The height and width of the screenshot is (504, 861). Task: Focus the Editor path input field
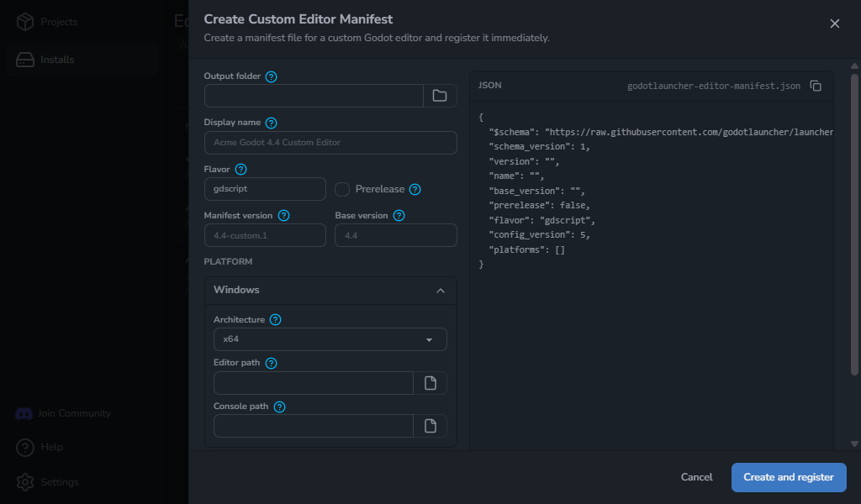click(313, 383)
